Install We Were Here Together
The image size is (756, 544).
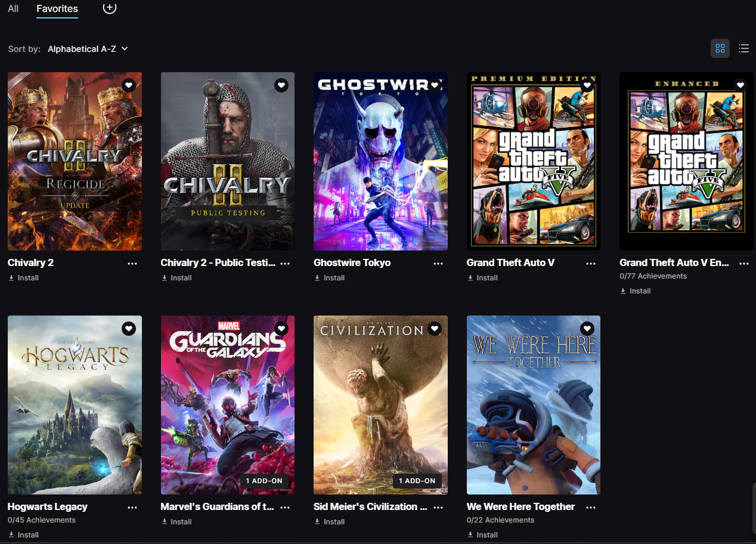click(x=483, y=535)
